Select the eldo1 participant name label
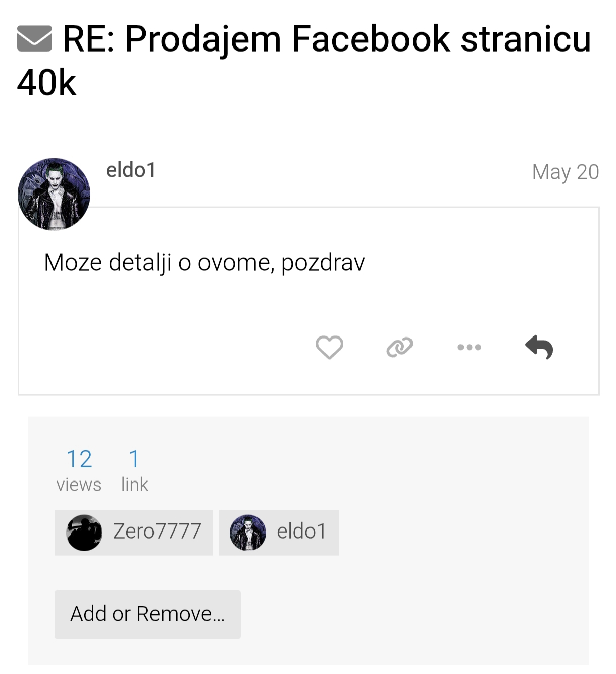Image resolution: width=616 pixels, height=674 pixels. pyautogui.click(x=301, y=532)
